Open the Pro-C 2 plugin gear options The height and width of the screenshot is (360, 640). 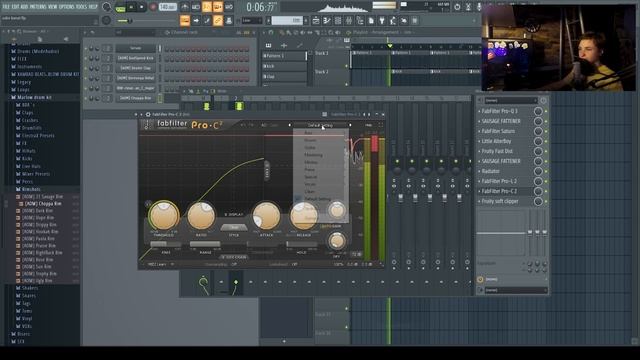pos(148,115)
